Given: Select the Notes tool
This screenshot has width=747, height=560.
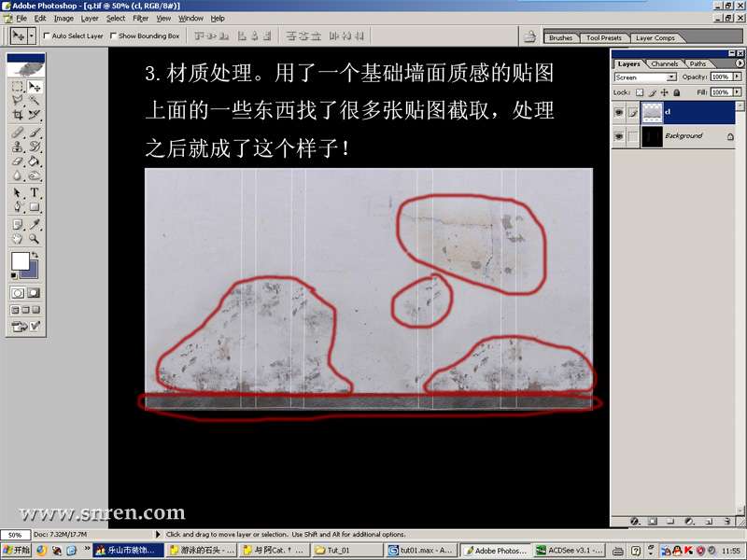Looking at the screenshot, I should (18, 224).
